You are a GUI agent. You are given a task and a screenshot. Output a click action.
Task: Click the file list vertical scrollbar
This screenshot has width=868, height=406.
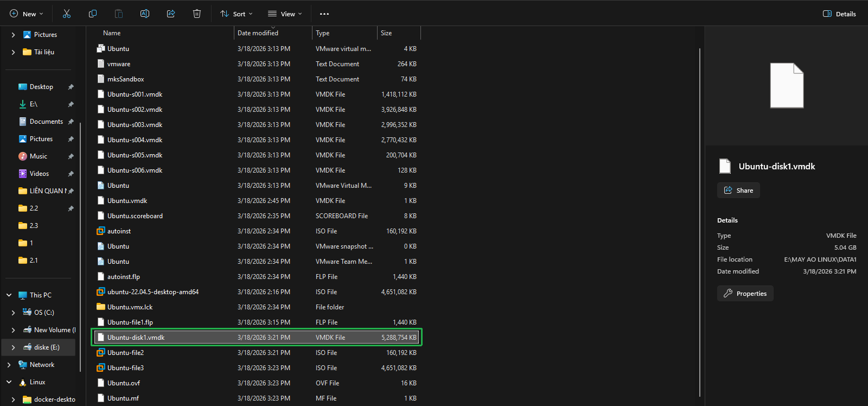[700, 223]
